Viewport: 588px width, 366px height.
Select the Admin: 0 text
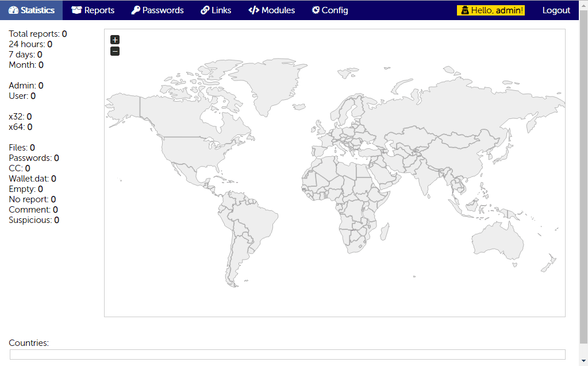pyautogui.click(x=26, y=86)
